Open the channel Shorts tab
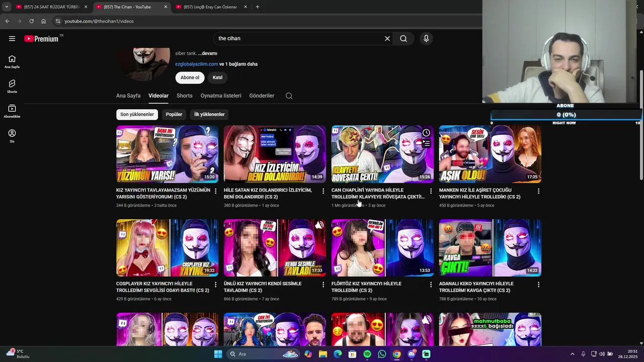 [185, 96]
